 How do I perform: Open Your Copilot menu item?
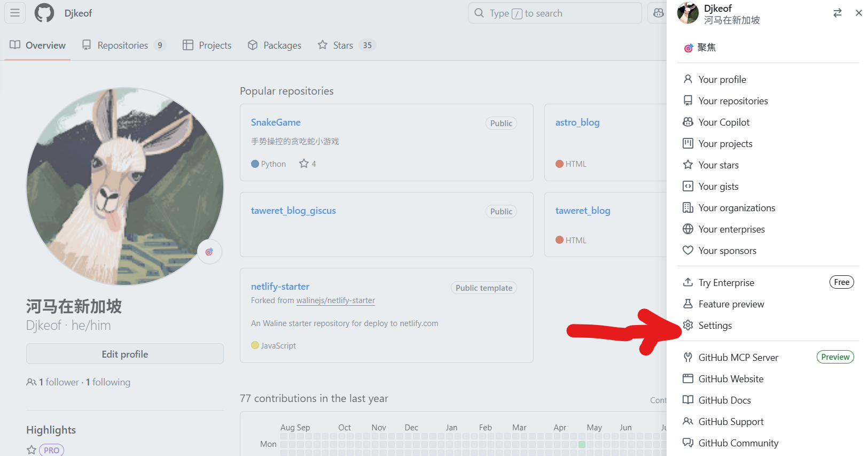point(768,122)
